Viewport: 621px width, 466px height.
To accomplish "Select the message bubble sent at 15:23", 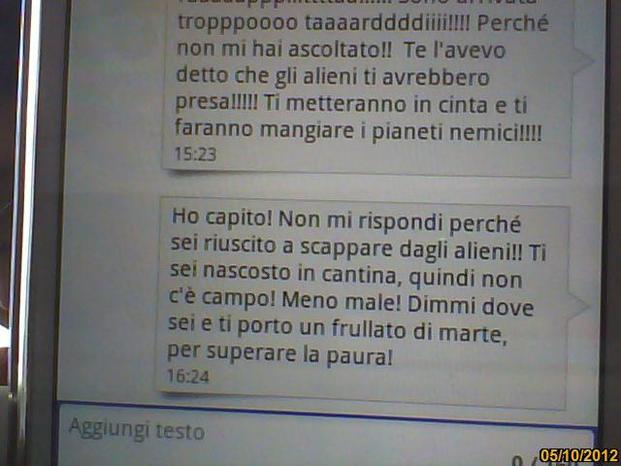I will click(366, 85).
